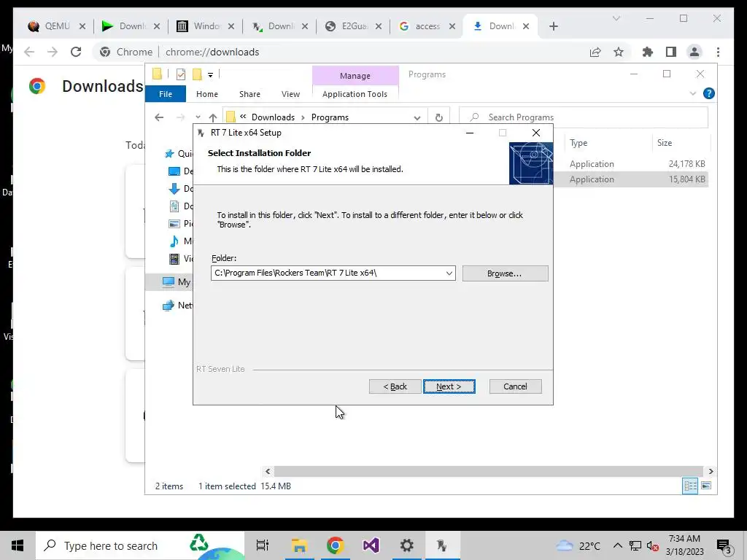
Task: Open Browse to choose install folder
Action: [x=505, y=273]
